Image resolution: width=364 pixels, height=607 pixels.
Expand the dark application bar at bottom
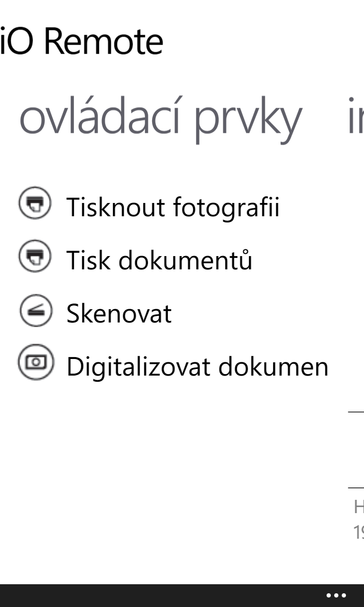(x=182, y=596)
